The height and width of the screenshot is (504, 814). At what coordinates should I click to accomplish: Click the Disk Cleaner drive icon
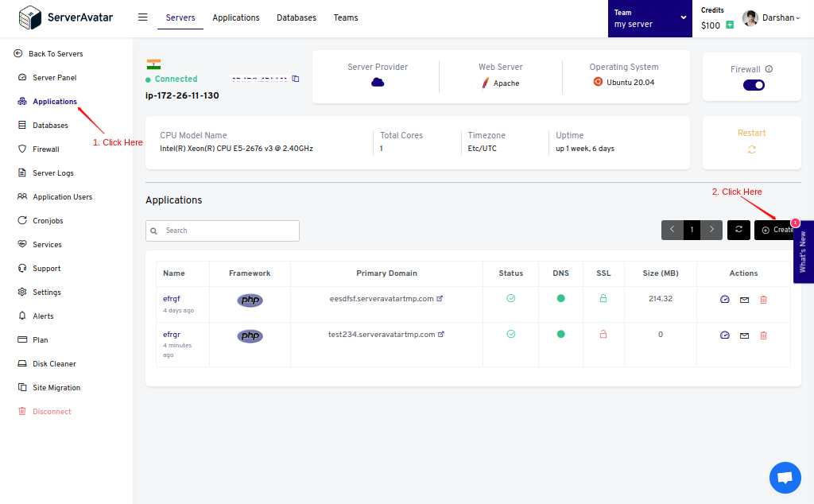coord(21,363)
